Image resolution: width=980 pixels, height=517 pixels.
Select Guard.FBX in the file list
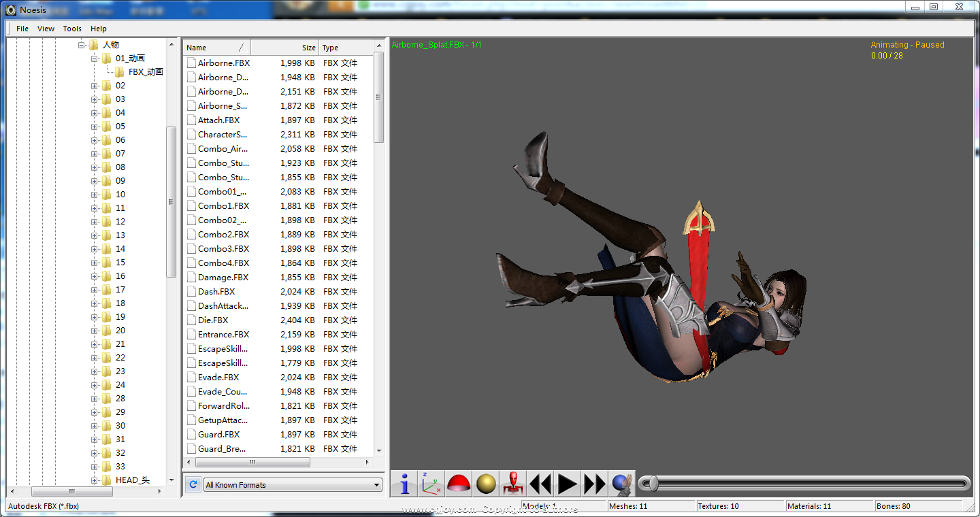tap(218, 434)
